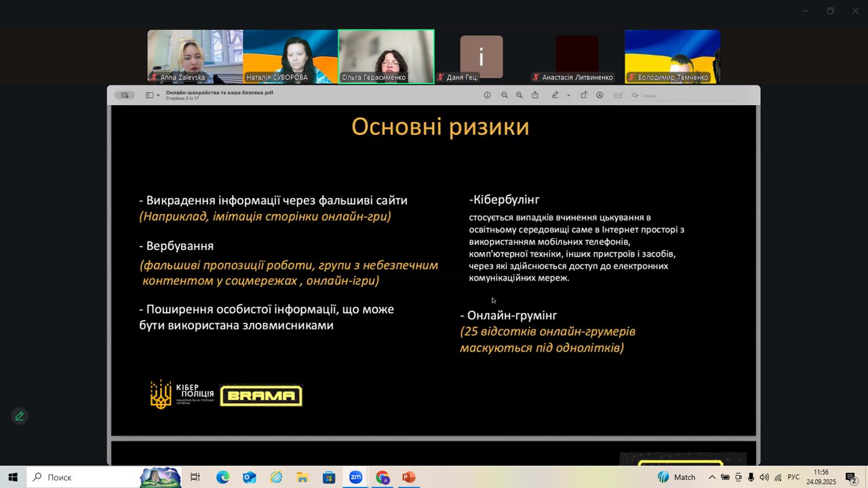Click the Windows Start button

coord(13,477)
